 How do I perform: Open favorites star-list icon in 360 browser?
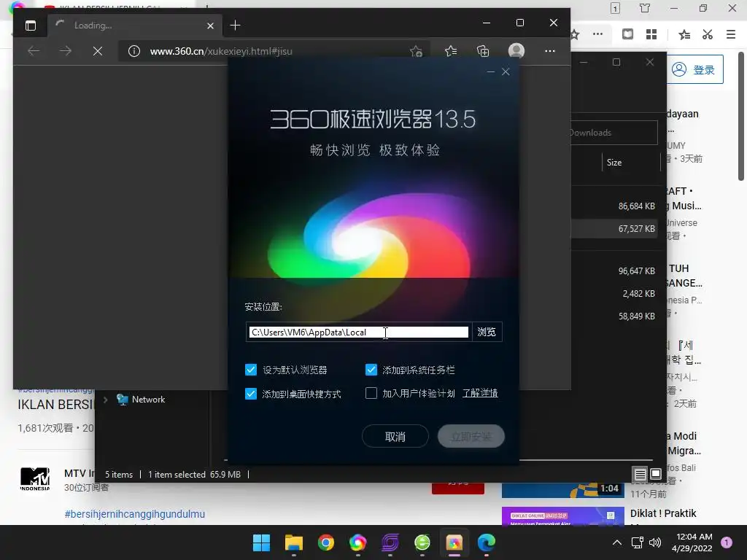tap(684, 34)
